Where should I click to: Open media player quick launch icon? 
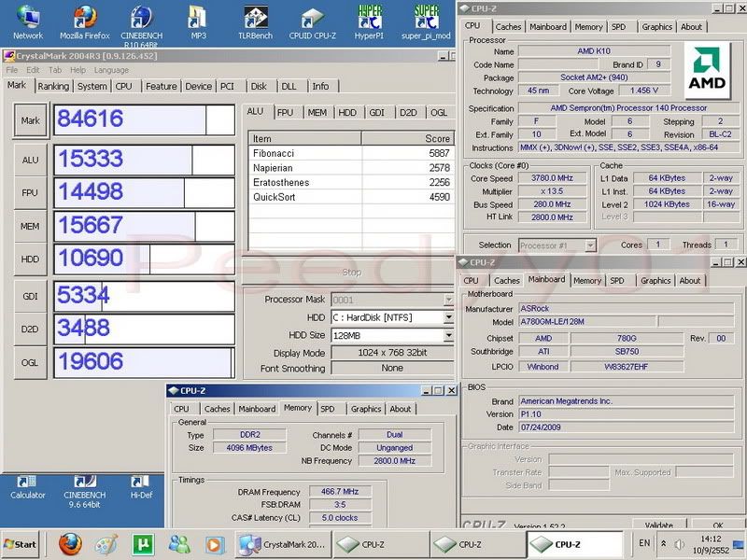[214, 544]
